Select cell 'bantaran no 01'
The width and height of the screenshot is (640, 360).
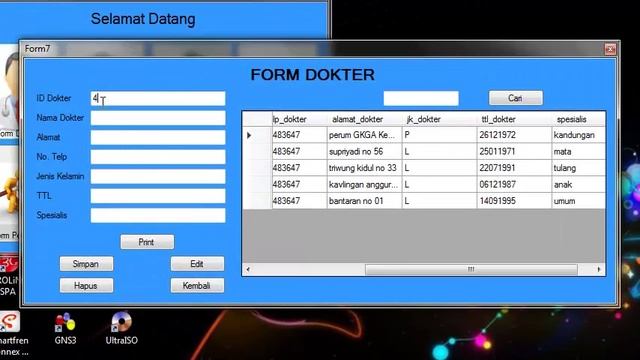click(364, 201)
